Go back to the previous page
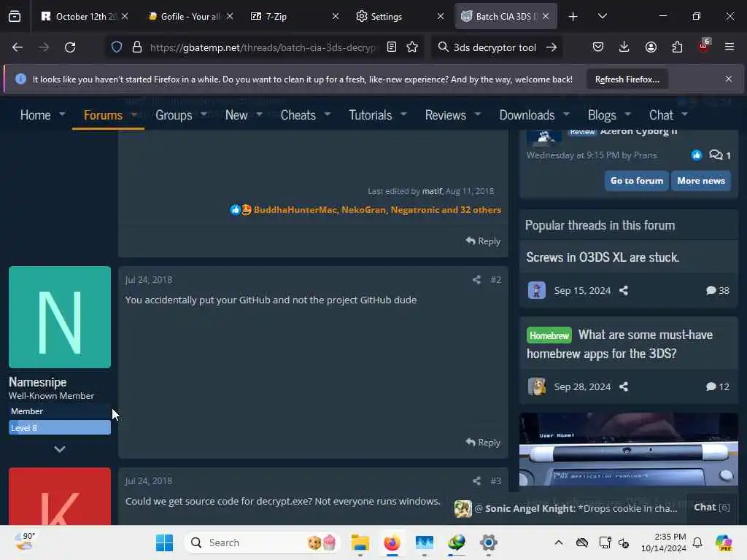The width and height of the screenshot is (747, 560). (18, 47)
